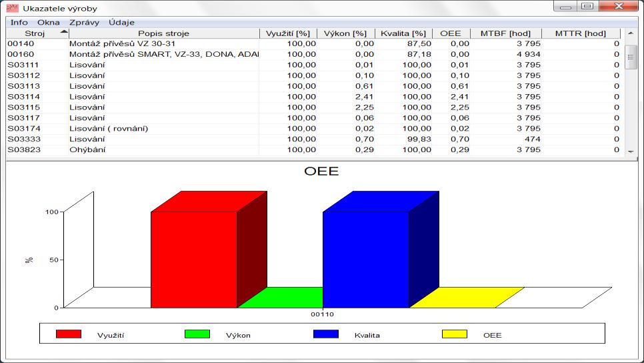Select machine row S03117
Screen dimensions: 644x363
(314, 118)
